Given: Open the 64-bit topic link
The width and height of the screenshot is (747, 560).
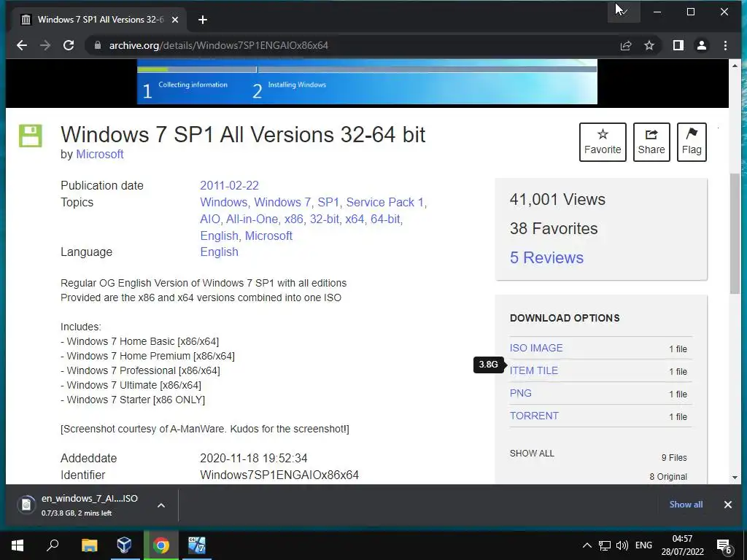Looking at the screenshot, I should (x=385, y=219).
